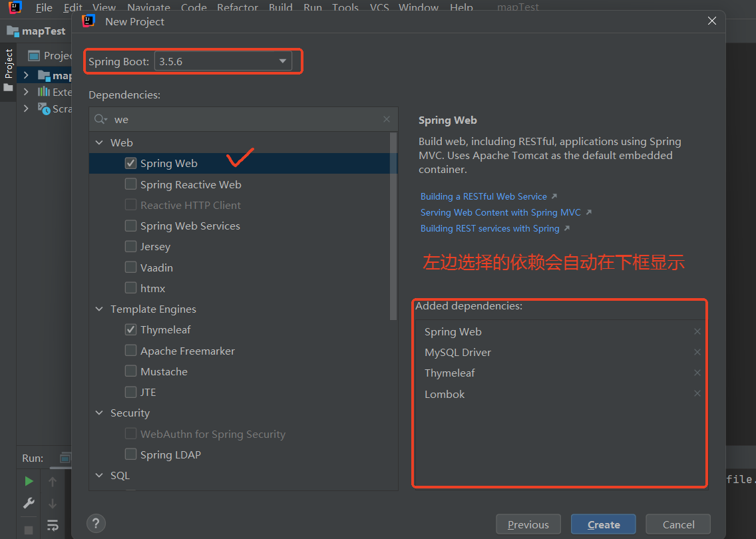Remove Spring Web from added dependencies
Screen dimensions: 756x539
coord(697,331)
